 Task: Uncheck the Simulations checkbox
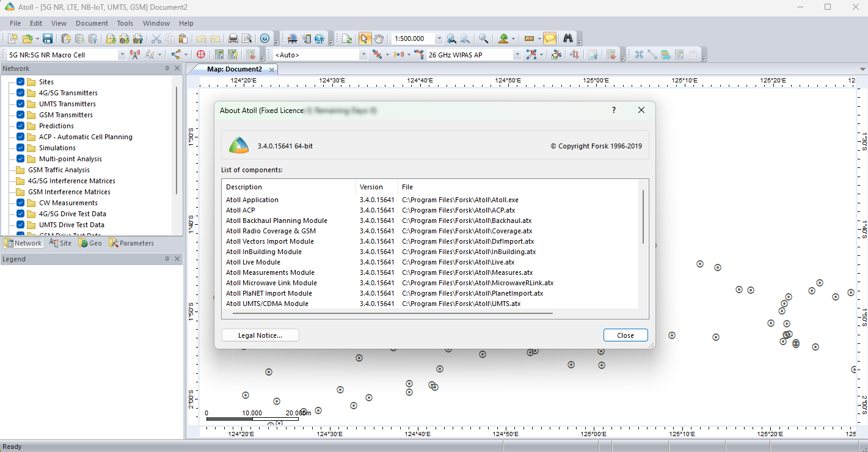point(21,148)
